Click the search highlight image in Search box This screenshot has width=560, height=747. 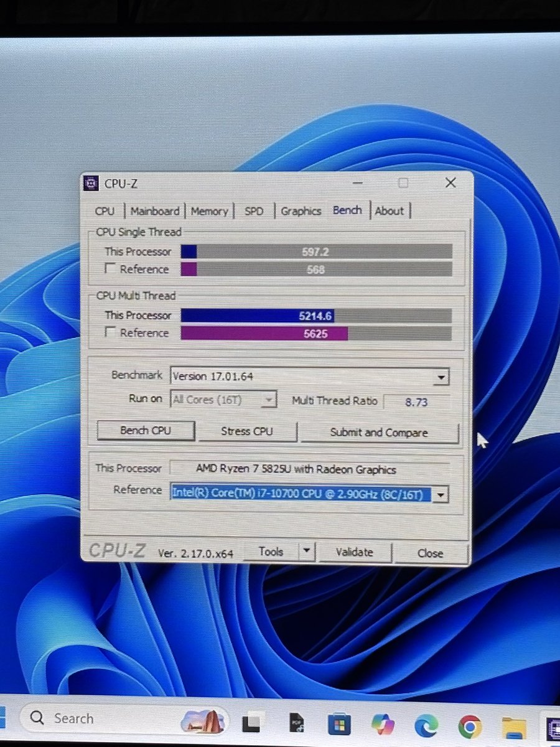point(202,721)
